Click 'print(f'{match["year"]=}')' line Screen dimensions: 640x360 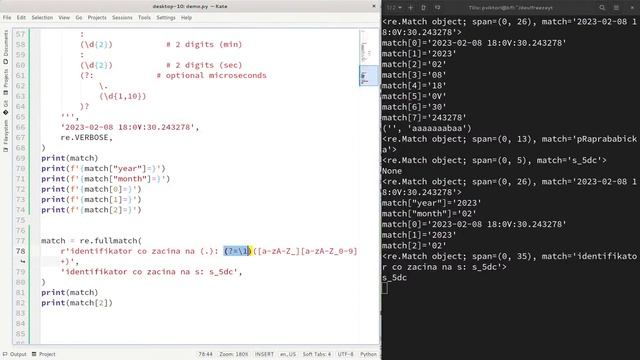point(103,169)
